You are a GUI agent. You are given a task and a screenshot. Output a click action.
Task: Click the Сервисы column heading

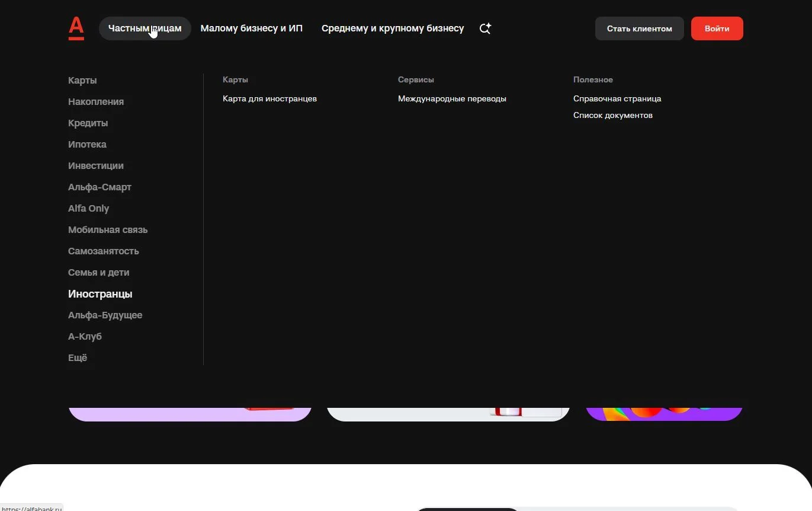pyautogui.click(x=416, y=80)
